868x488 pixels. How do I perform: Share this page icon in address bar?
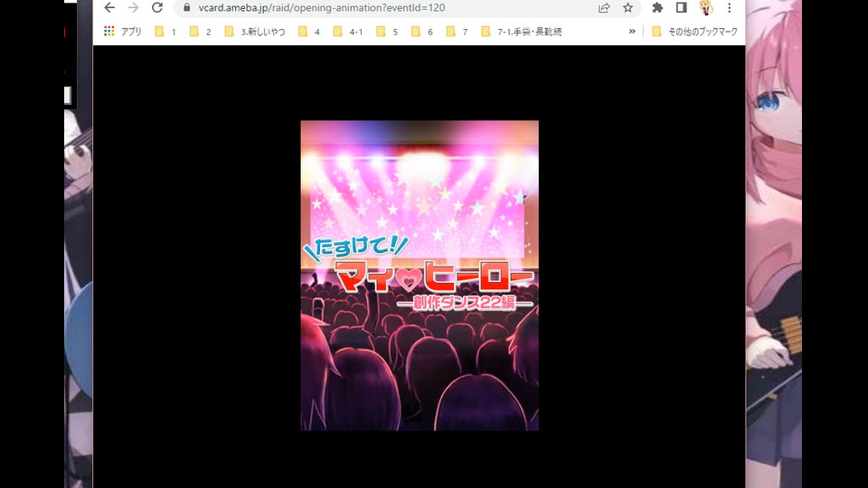pos(604,8)
